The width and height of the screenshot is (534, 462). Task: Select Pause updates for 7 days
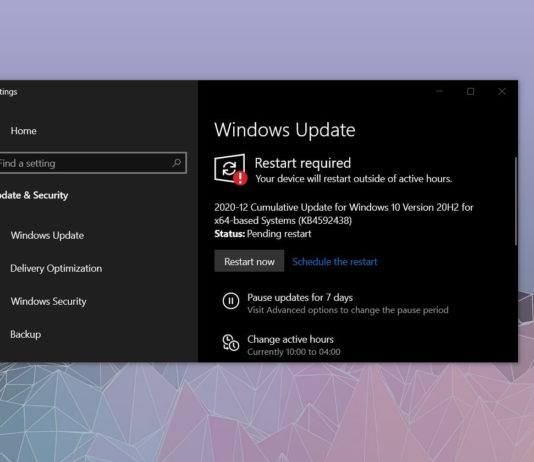(300, 297)
